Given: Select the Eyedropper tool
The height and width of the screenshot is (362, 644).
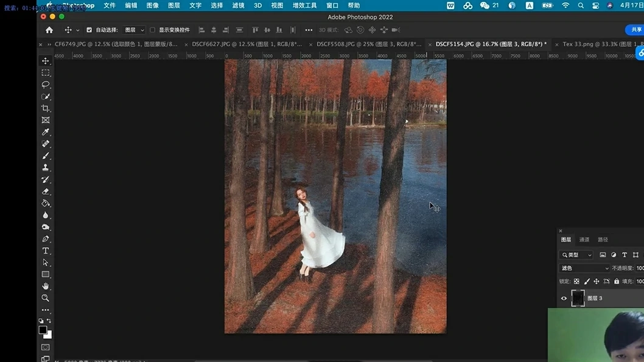Looking at the screenshot, I should click(46, 132).
